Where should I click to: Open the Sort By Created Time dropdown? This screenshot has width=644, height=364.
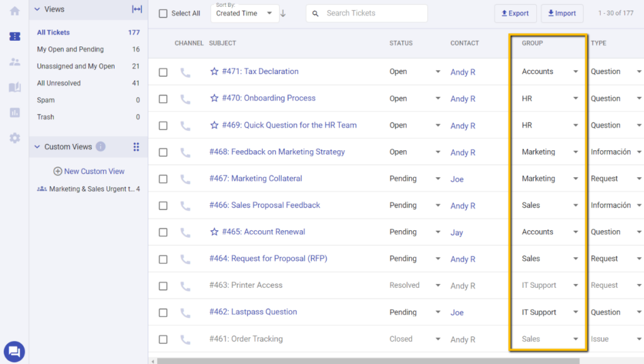coord(245,13)
